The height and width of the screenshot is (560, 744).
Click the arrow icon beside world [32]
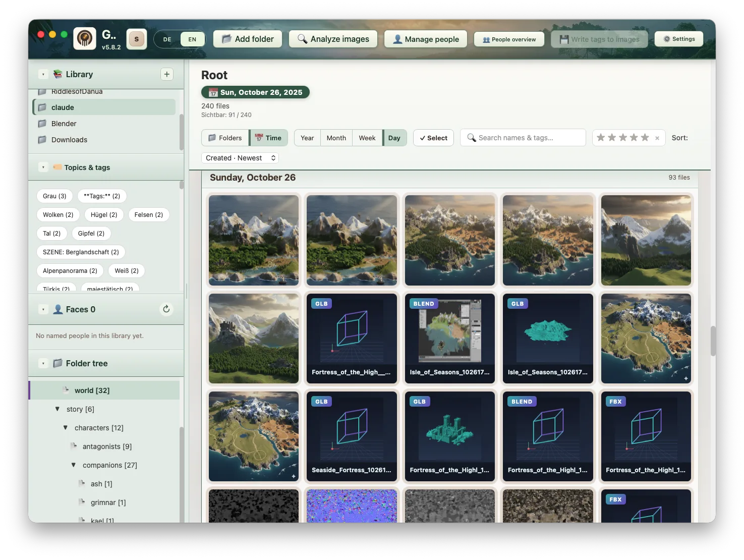(66, 390)
